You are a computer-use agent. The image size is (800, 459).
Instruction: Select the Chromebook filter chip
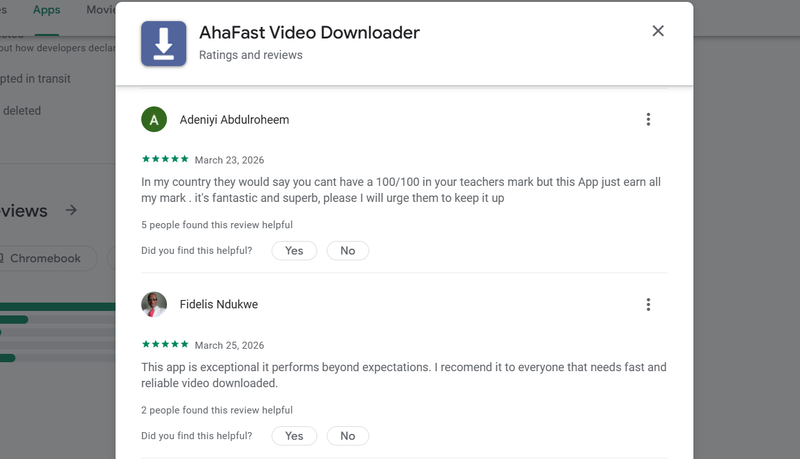click(x=47, y=258)
